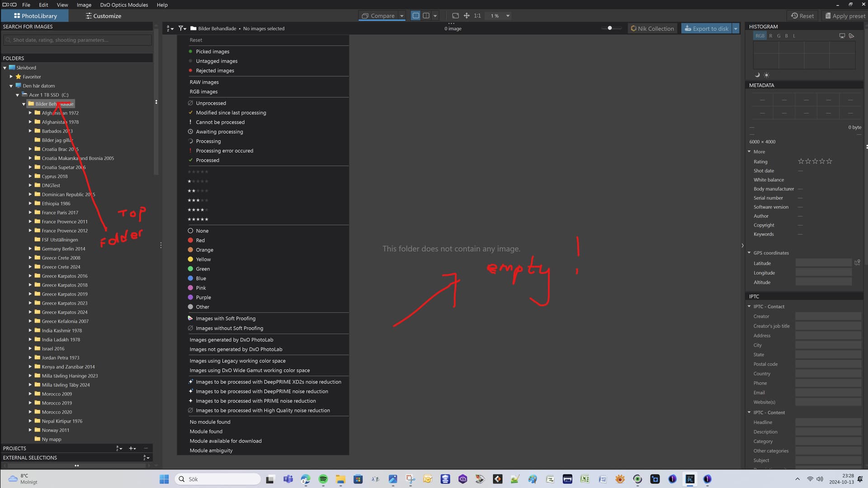Select B histogram channel

point(786,36)
